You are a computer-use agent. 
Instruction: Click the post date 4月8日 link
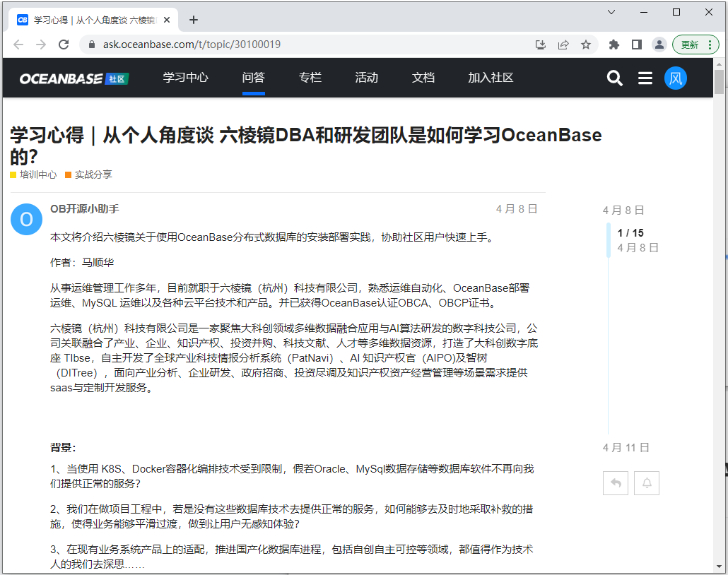coord(517,209)
